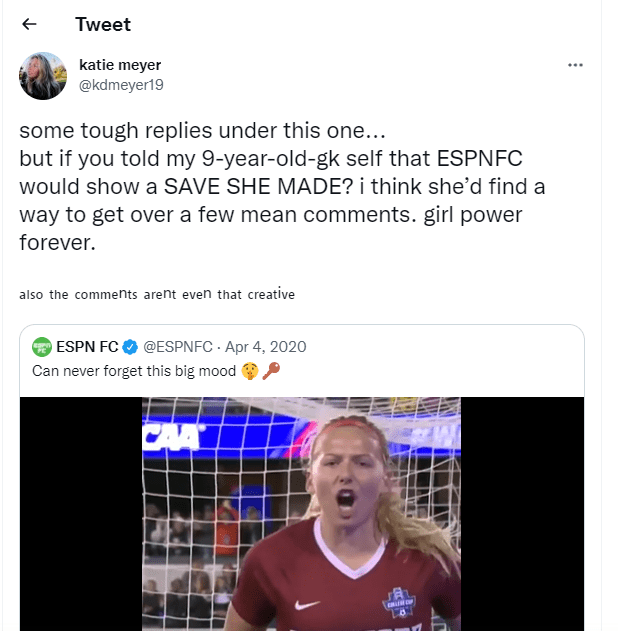
Task: Open the @ESPNFC handle in quoted tweet
Action: (179, 347)
